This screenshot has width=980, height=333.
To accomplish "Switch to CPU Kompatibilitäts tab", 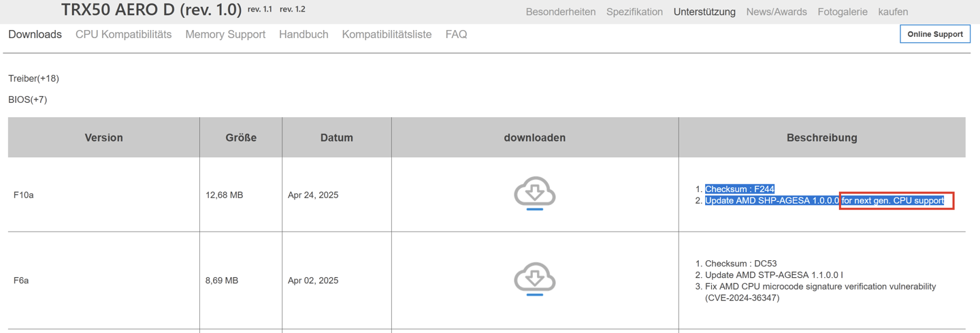I will click(123, 35).
